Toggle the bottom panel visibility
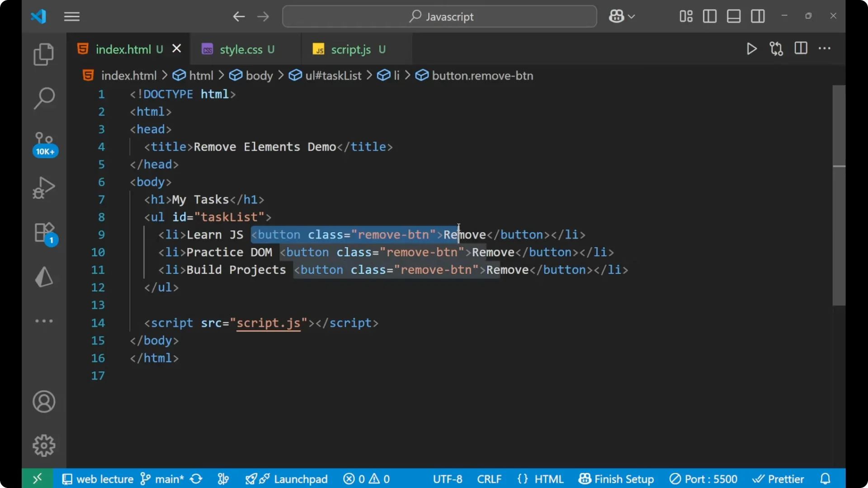This screenshot has width=868, height=488. tap(733, 16)
